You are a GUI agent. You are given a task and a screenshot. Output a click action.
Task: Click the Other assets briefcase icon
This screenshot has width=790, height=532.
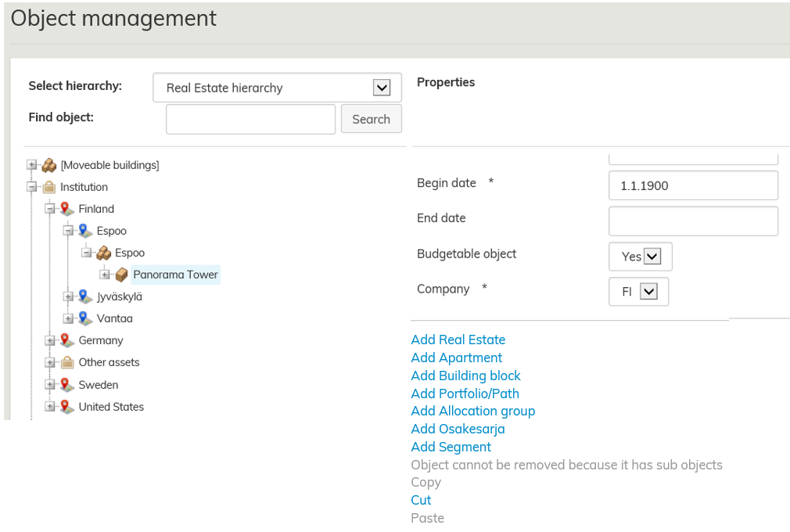tap(66, 362)
